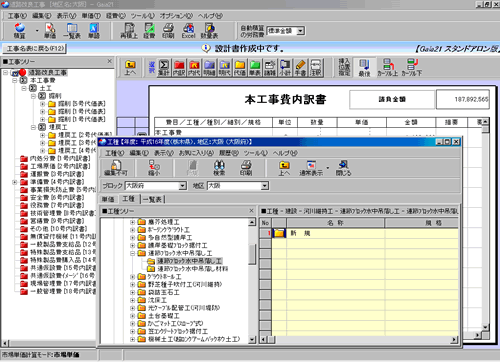Click the 最後 insert position icon
The image size is (500, 362).
(364, 68)
